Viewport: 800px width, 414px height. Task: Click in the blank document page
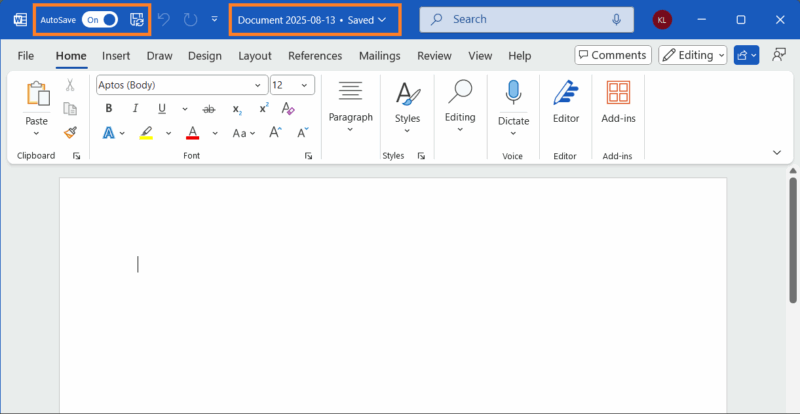click(x=393, y=295)
